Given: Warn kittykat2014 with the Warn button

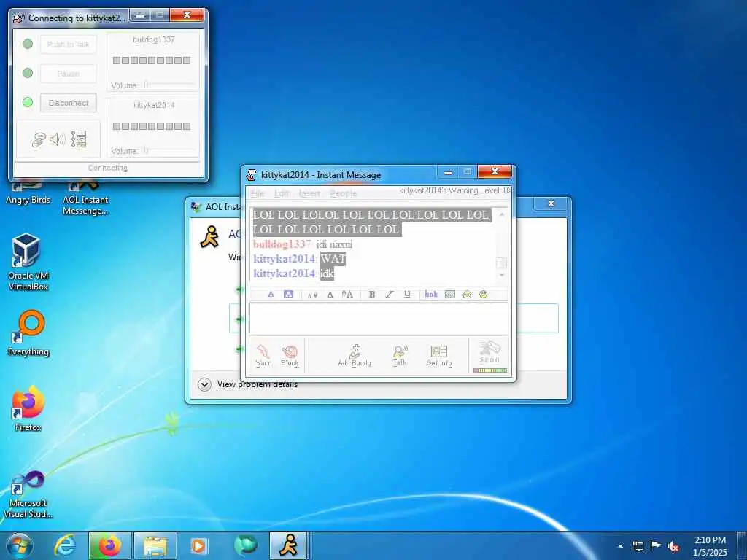Looking at the screenshot, I should coord(263,356).
